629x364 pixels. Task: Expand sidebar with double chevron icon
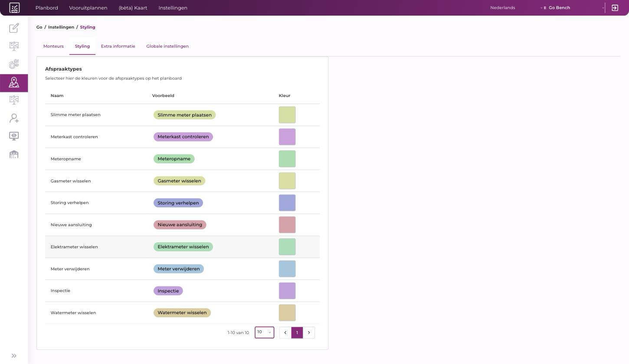pos(14,356)
